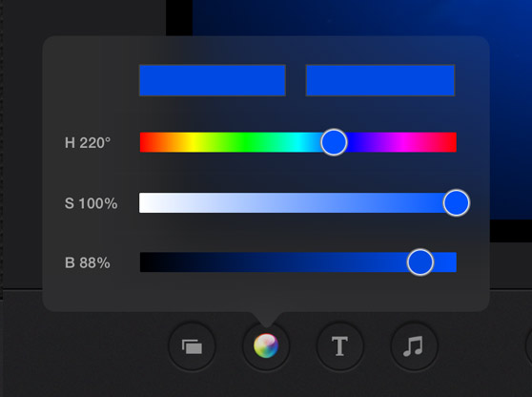Click the partially visible button at right edge
Viewport: 532px width, 397px height.
pos(528,346)
